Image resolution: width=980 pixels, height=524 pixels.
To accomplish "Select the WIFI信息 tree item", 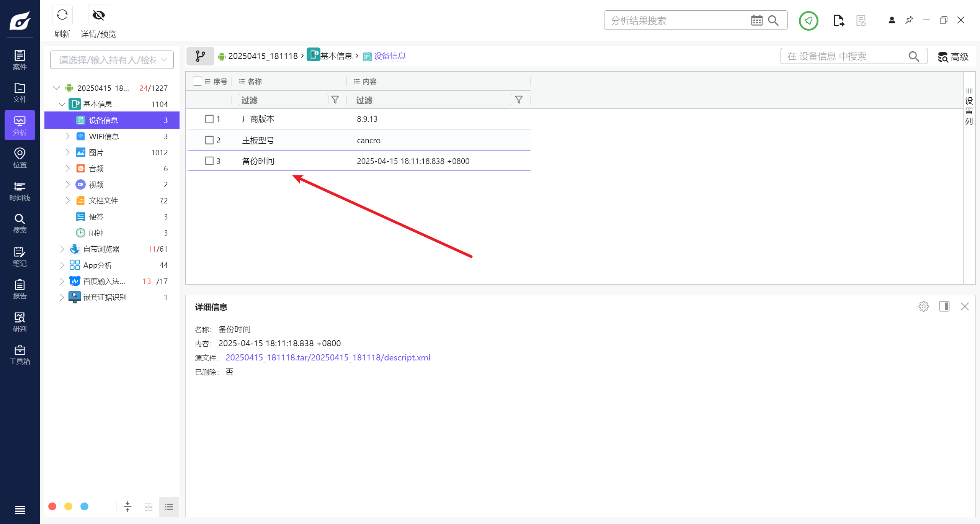I will point(104,136).
